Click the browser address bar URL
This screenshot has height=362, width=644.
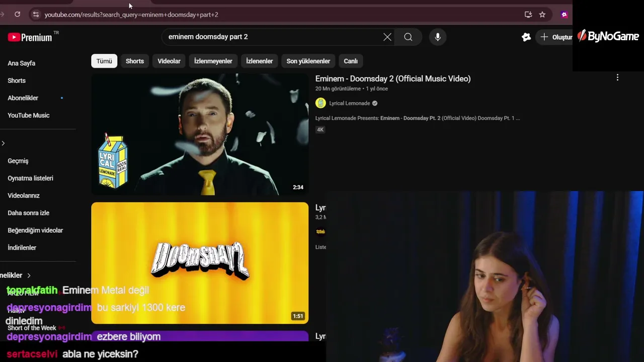(x=131, y=15)
